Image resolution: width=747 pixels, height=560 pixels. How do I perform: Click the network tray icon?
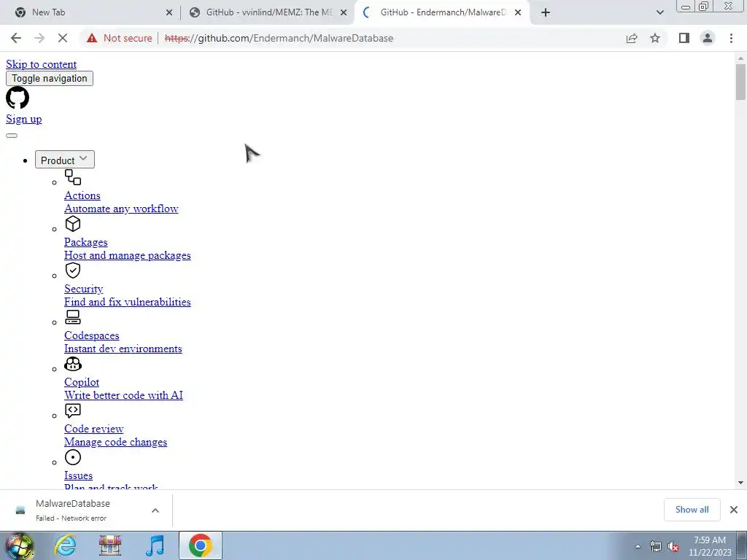click(x=656, y=546)
